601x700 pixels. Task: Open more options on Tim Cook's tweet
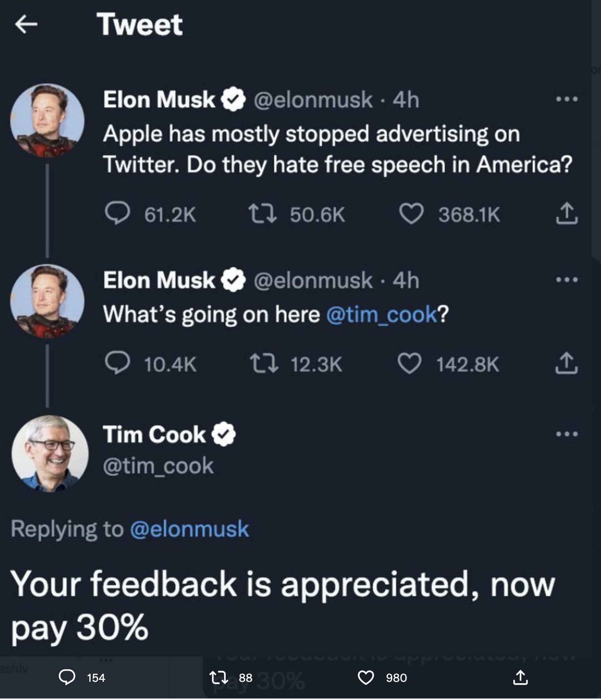point(567,434)
